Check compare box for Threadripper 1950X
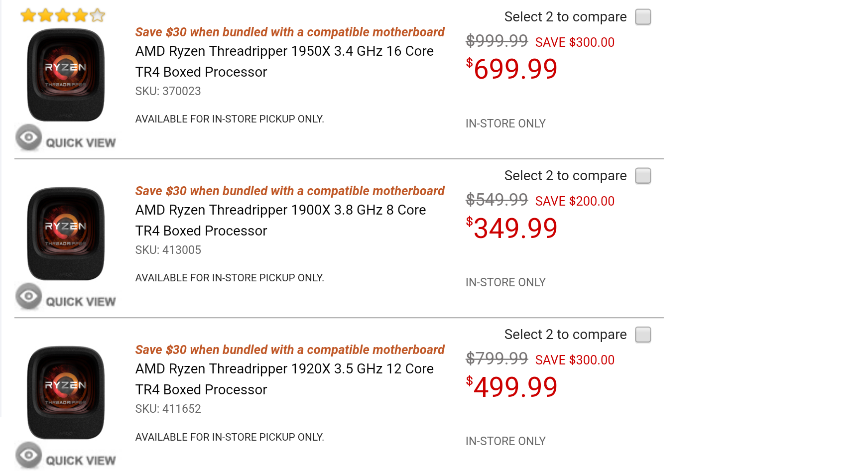Image resolution: width=868 pixels, height=474 pixels. pyautogui.click(x=643, y=17)
